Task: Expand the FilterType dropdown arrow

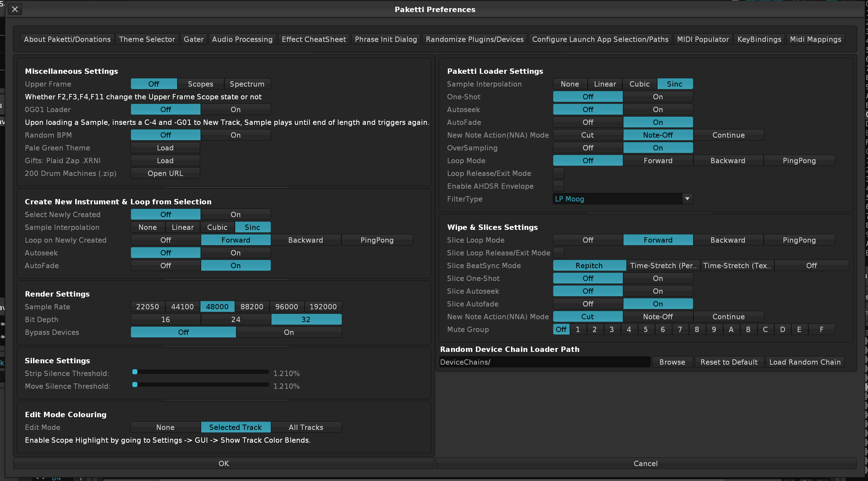Action: click(687, 199)
